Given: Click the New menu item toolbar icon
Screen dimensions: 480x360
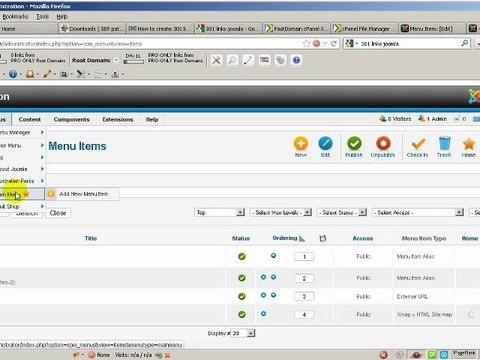Looking at the screenshot, I should point(301,147).
